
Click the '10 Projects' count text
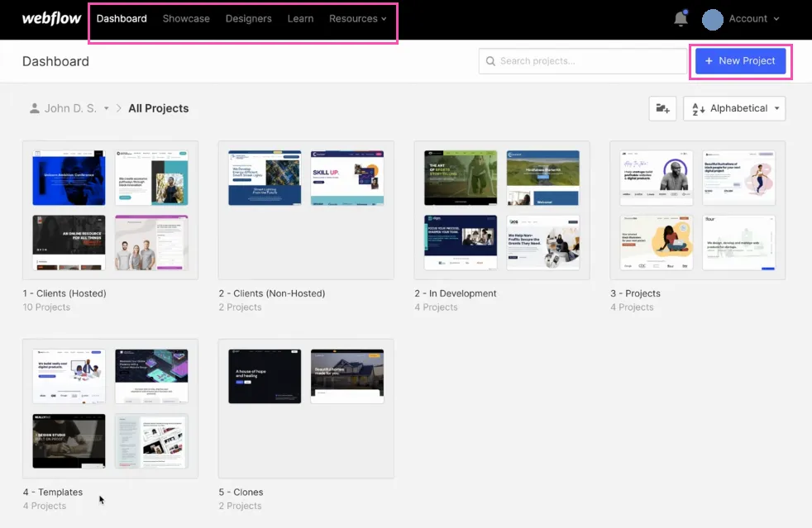pos(46,307)
